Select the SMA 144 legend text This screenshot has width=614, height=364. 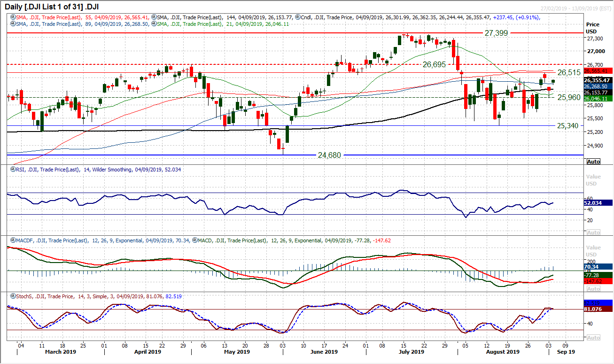pos(224,17)
